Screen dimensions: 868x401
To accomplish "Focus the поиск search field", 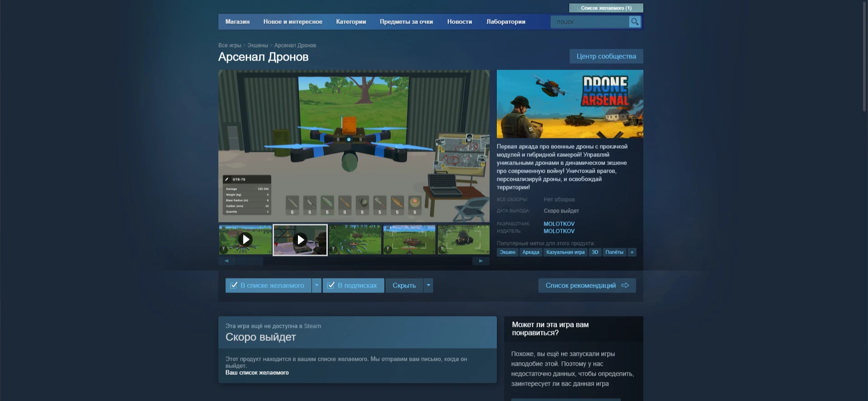I will point(590,22).
